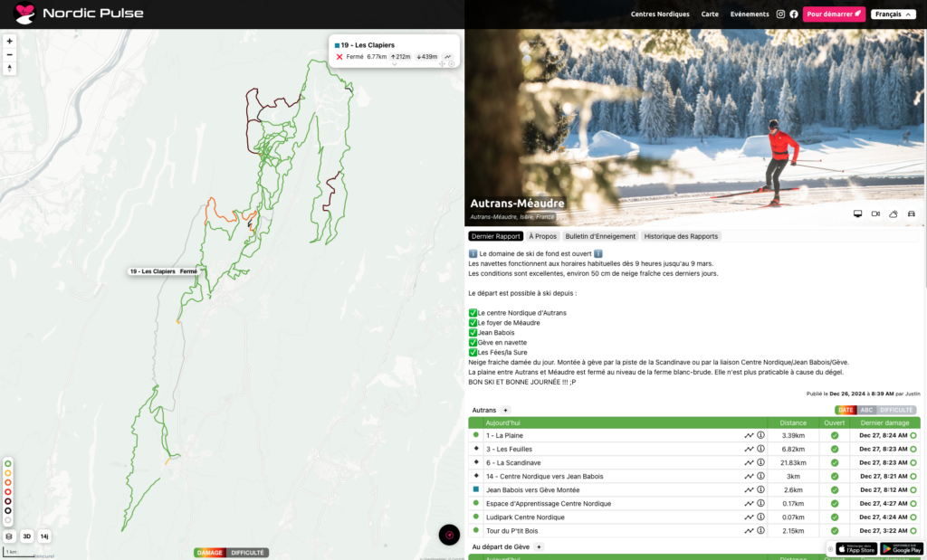Toggle the grey circle legend filter
927x560 pixels.
(8, 520)
